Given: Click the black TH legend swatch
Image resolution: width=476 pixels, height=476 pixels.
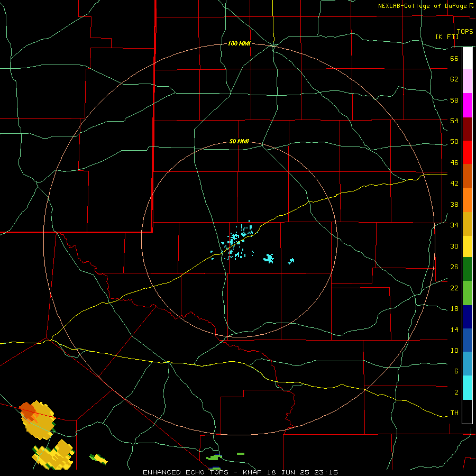Looking at the screenshot, I should [x=467, y=411].
